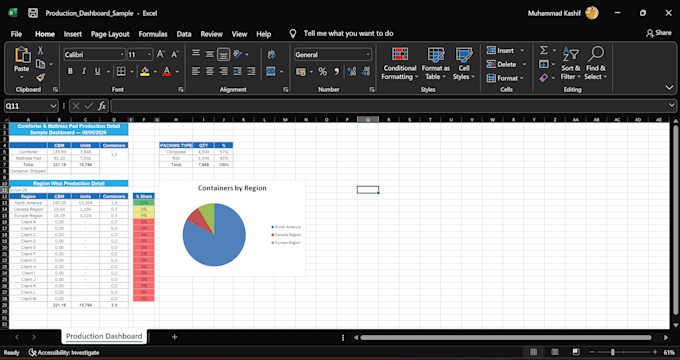Collapse the ribbon with chevron
This screenshot has width=680, height=360.
tap(669, 88)
